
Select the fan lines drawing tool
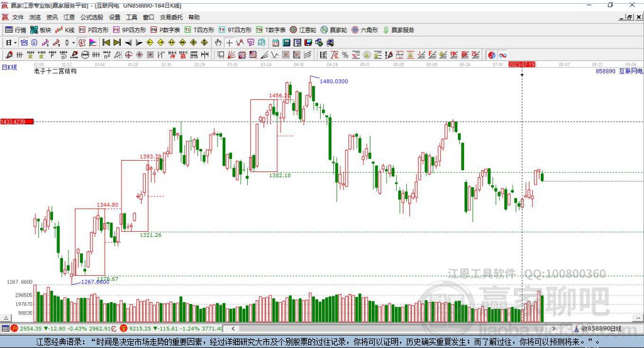[231, 55]
